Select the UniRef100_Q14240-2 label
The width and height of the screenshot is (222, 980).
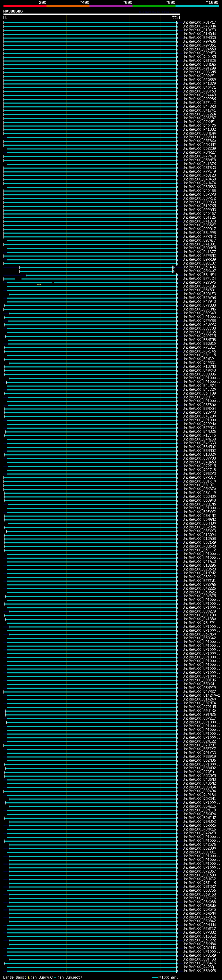click(x=201, y=695)
